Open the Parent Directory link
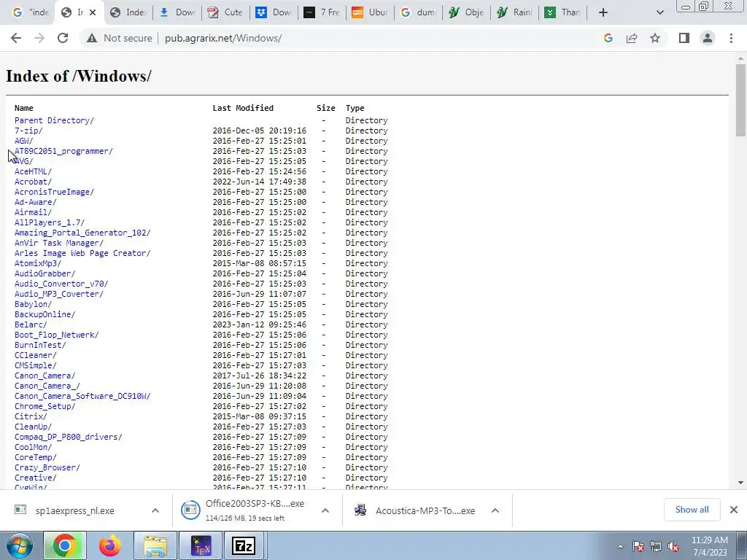 tap(54, 120)
